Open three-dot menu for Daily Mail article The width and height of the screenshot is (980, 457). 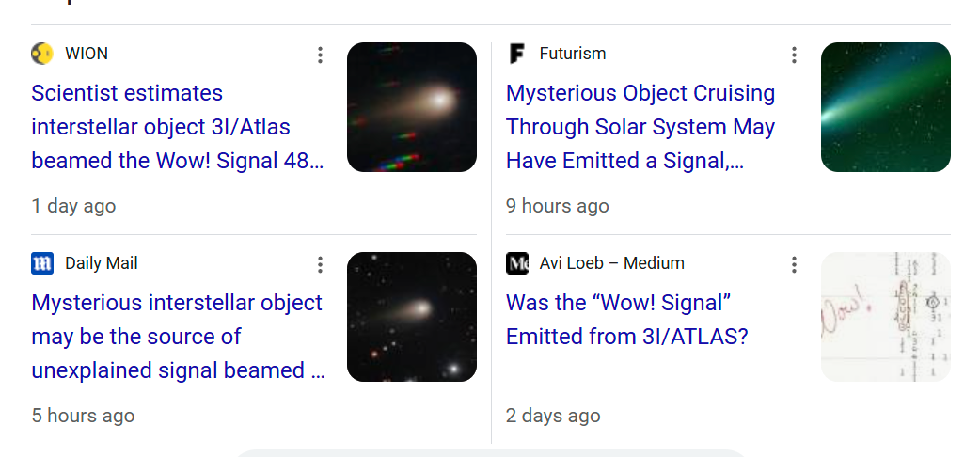pos(320,265)
